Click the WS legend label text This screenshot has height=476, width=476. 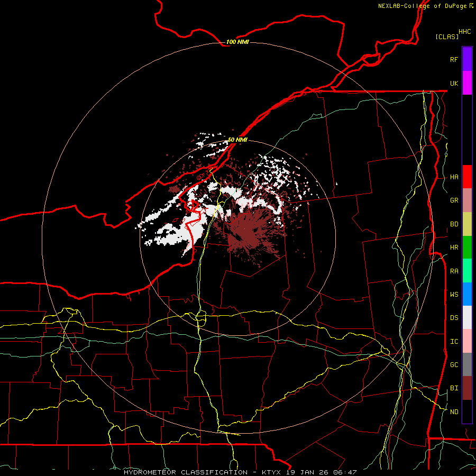[454, 294]
